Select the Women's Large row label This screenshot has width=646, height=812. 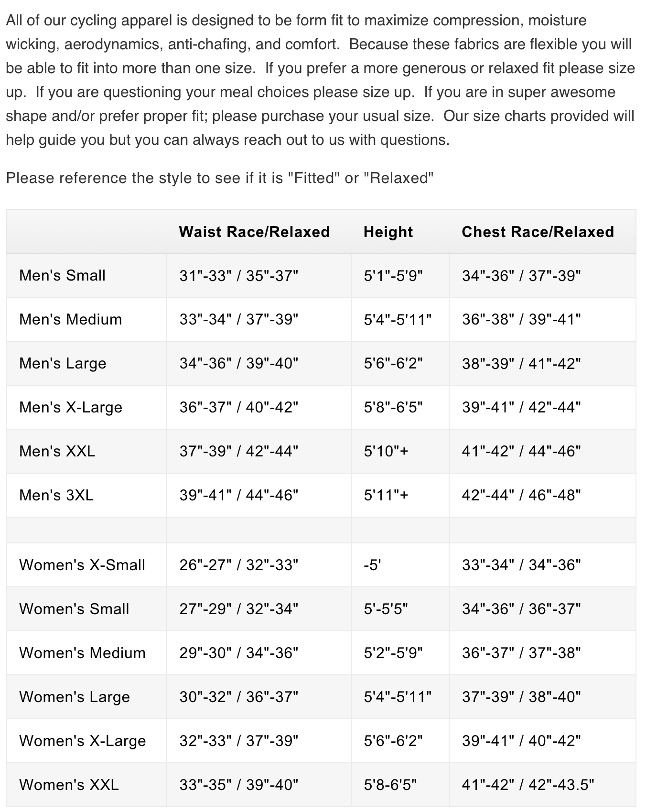pyautogui.click(x=74, y=697)
